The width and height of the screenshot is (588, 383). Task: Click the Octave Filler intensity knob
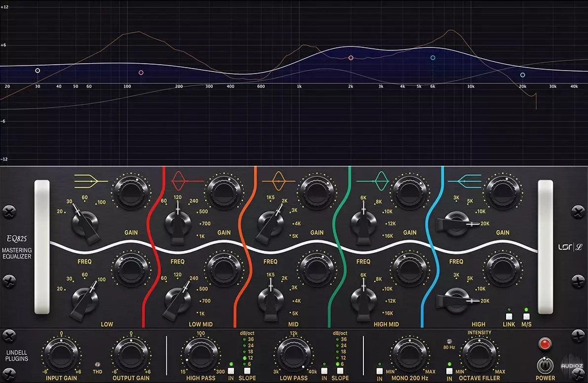click(479, 356)
